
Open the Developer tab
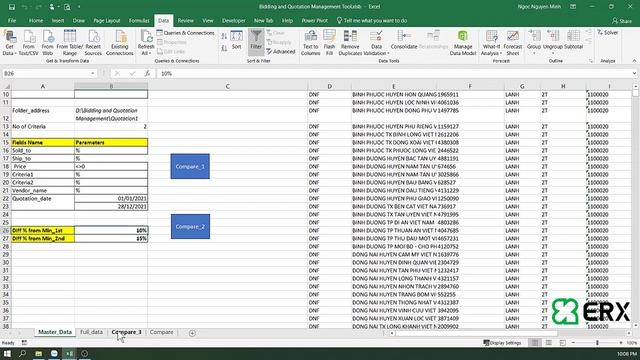pos(233,20)
